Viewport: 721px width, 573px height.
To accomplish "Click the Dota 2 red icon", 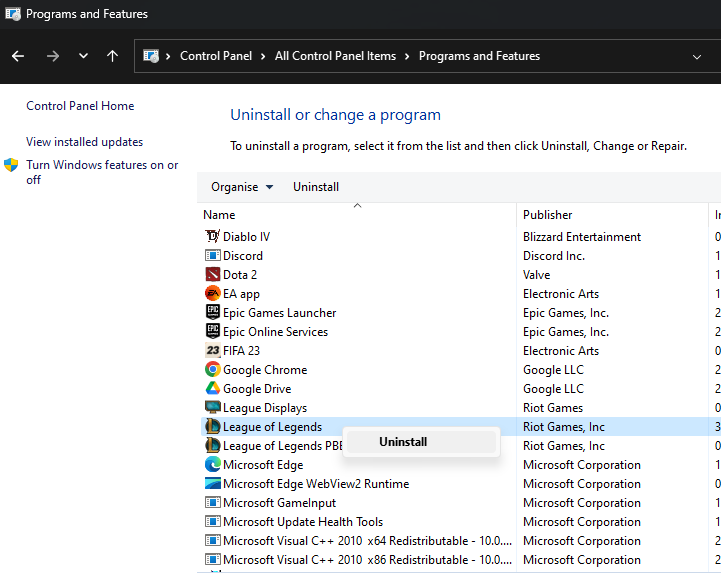I will pyautogui.click(x=212, y=275).
